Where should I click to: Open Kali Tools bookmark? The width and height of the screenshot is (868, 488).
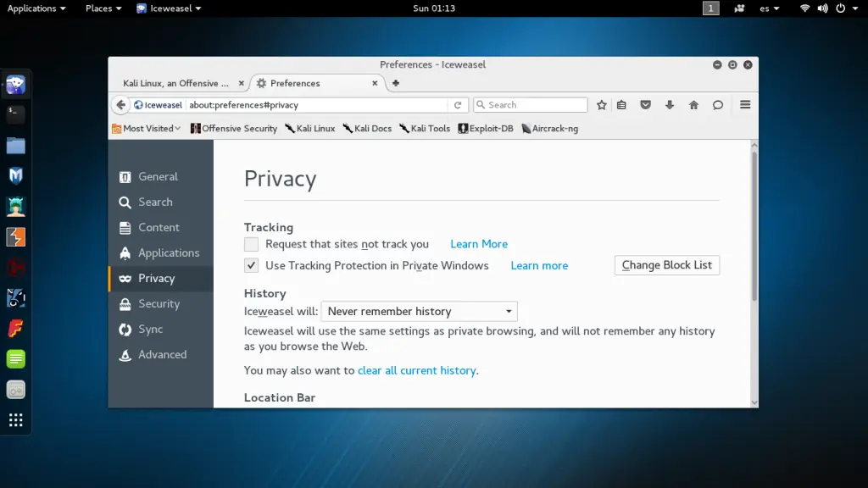[x=425, y=129]
